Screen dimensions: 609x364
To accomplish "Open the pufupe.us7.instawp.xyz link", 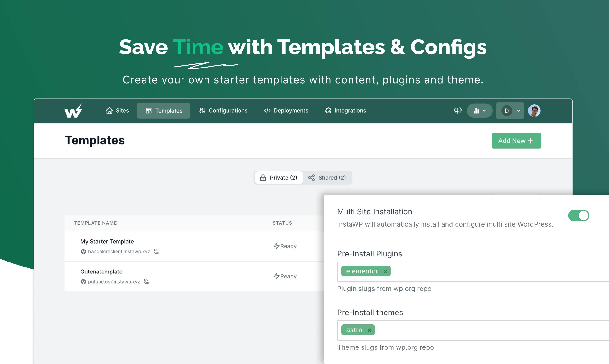I will coord(114,282).
